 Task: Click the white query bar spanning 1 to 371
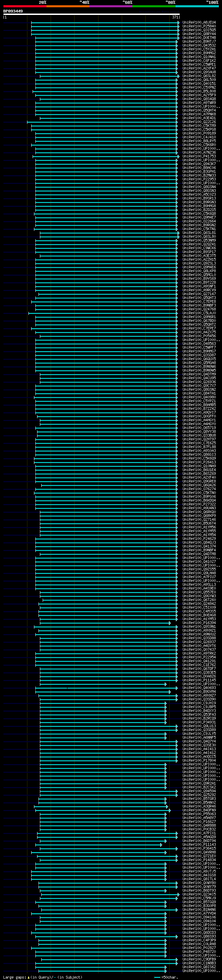(x=92, y=14)
